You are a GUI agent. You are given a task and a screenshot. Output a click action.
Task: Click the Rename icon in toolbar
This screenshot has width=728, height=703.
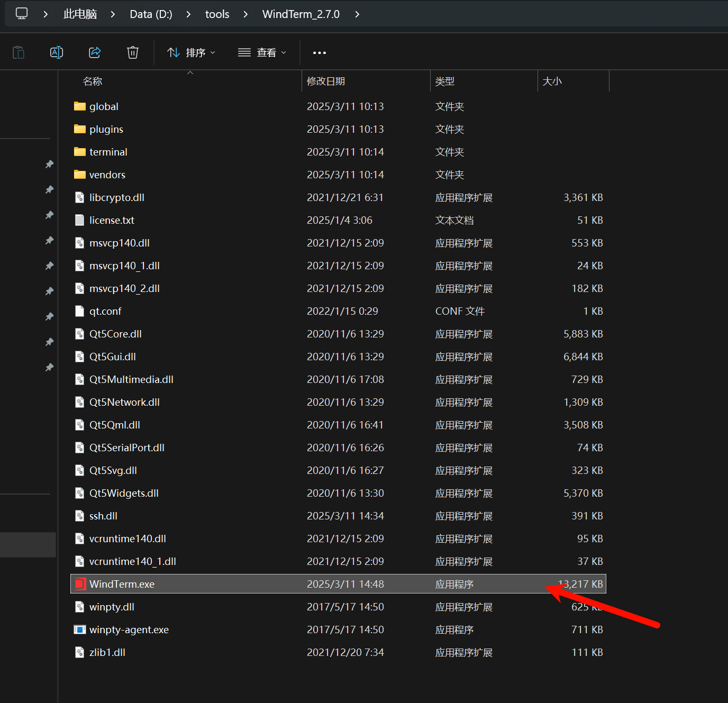coord(57,52)
